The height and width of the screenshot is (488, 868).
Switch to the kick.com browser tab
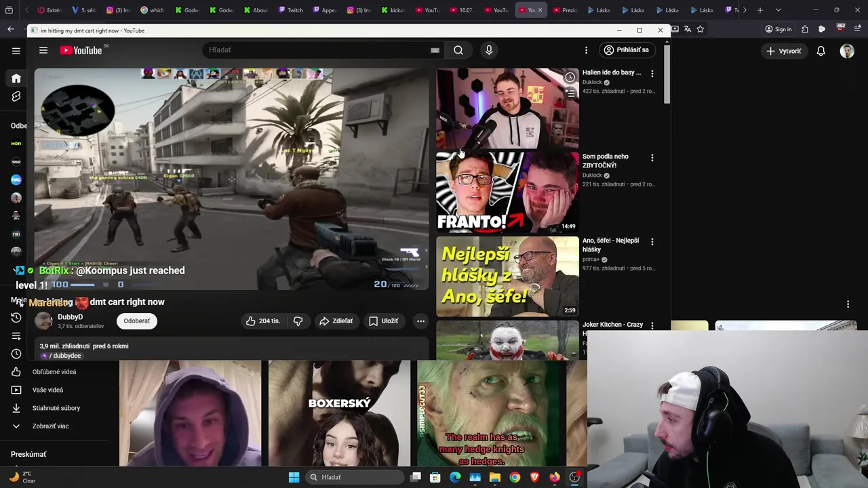(x=393, y=10)
